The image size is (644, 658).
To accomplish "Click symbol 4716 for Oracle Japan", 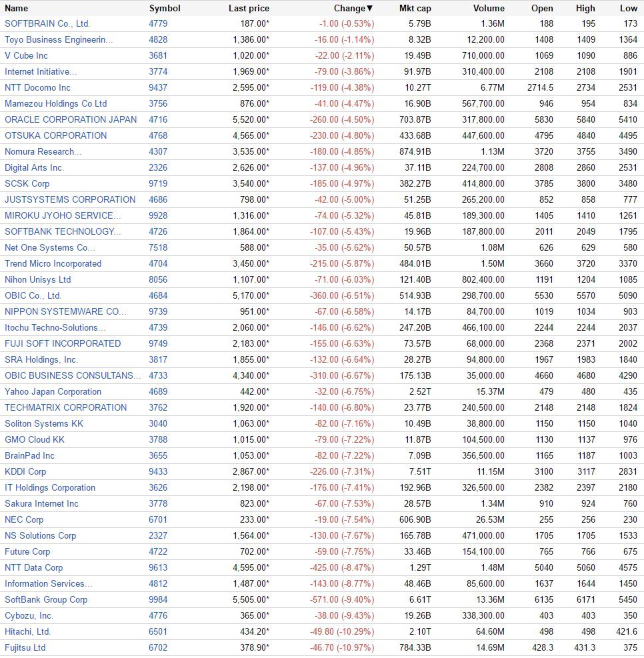I will tap(158, 119).
